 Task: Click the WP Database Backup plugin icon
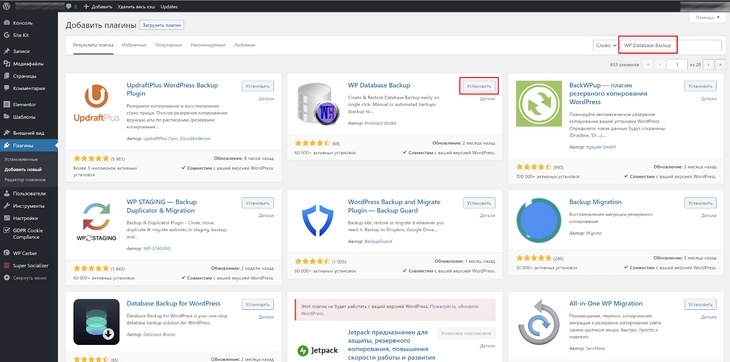click(x=318, y=104)
